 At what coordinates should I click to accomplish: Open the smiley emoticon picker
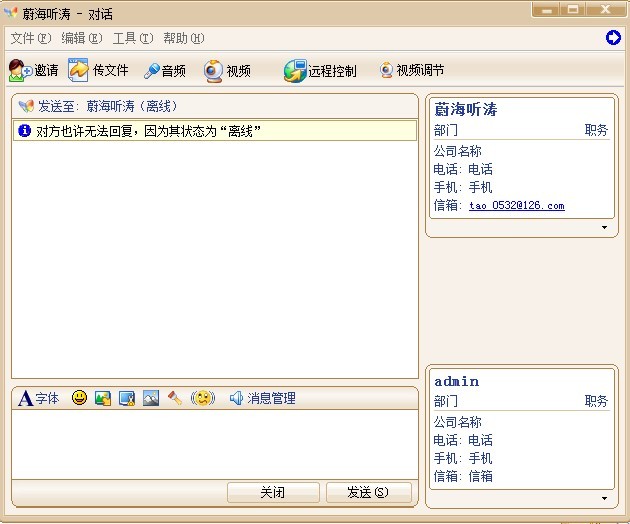tap(79, 398)
